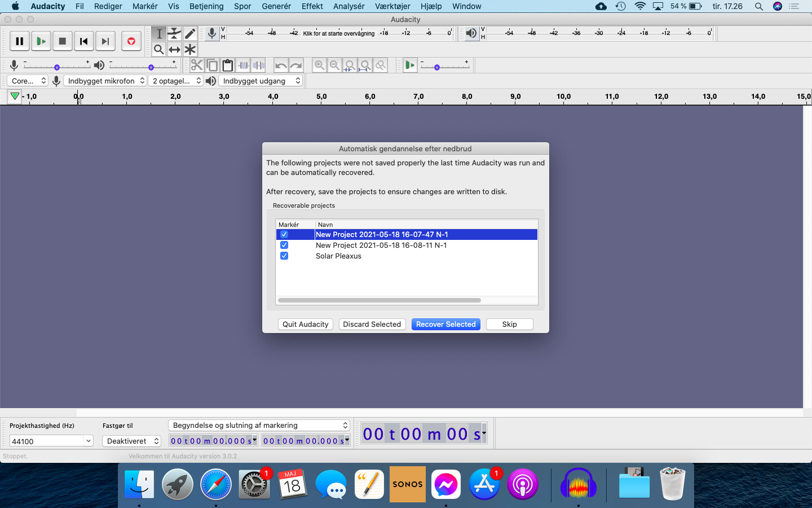The width and height of the screenshot is (812, 508).
Task: Select the Envelope tool
Action: click(x=175, y=34)
